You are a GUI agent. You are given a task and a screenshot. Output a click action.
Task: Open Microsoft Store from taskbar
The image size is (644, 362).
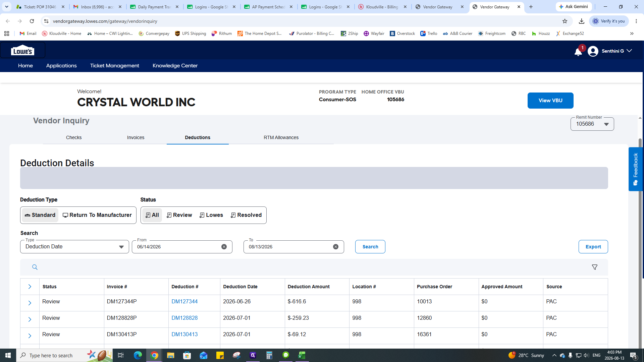[187, 355]
